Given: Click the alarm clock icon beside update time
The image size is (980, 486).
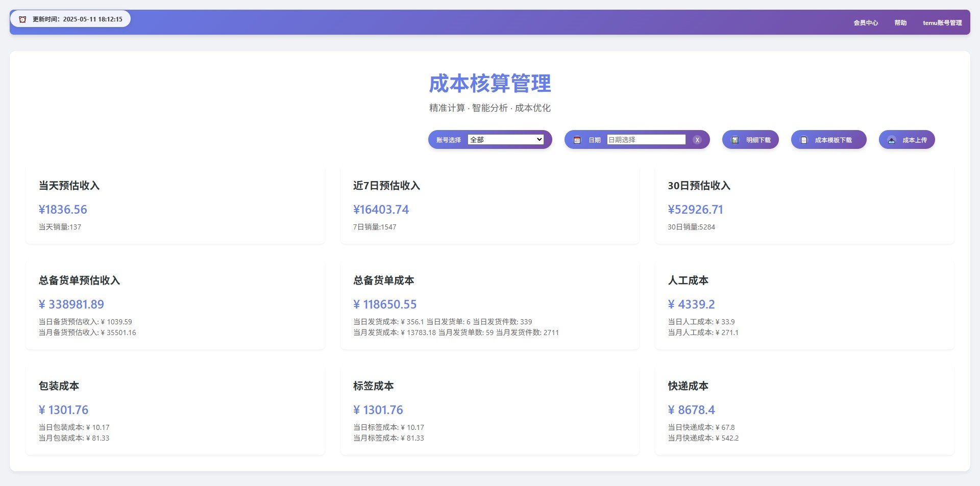Looking at the screenshot, I should [22, 19].
